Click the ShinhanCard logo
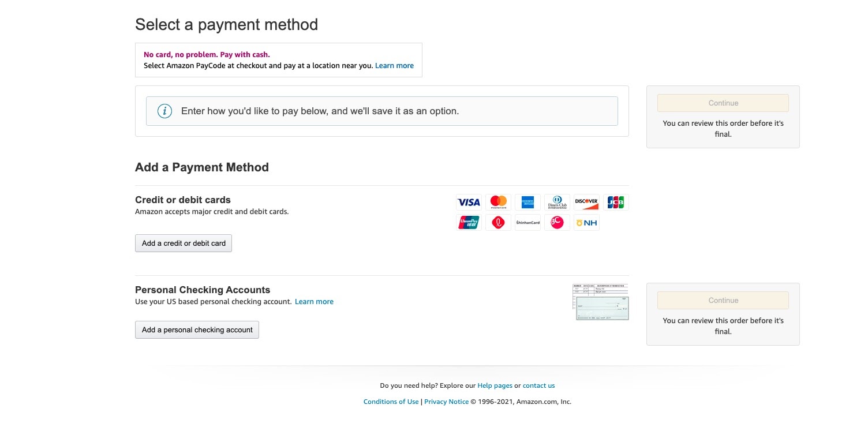The image size is (868, 427). pyautogui.click(x=527, y=223)
